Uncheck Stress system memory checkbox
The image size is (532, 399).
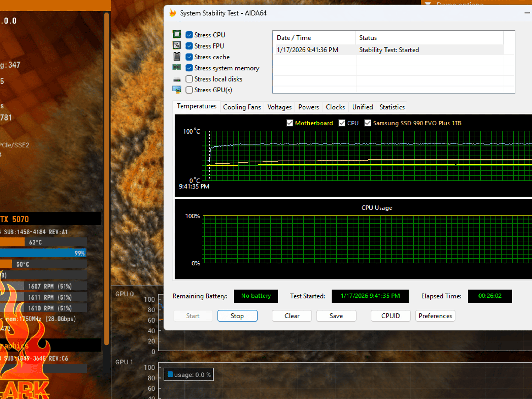189,68
